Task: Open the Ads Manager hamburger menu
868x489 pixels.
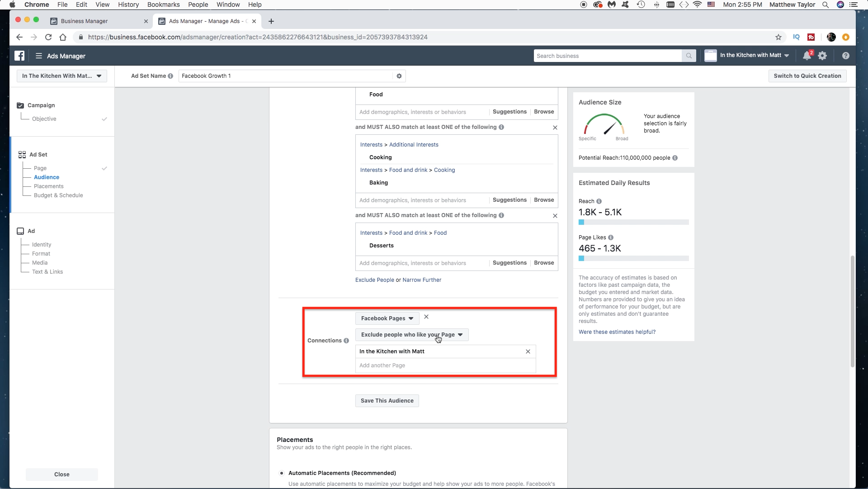Action: click(39, 56)
